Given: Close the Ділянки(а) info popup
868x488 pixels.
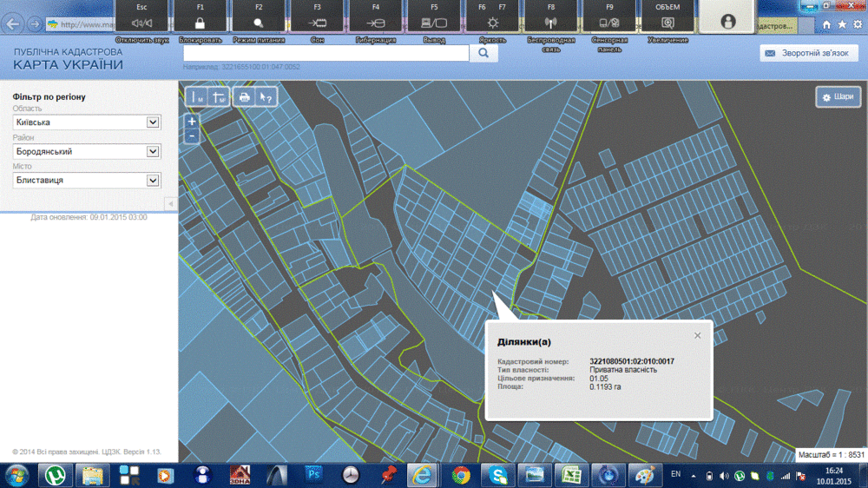Looking at the screenshot, I should pos(697,335).
